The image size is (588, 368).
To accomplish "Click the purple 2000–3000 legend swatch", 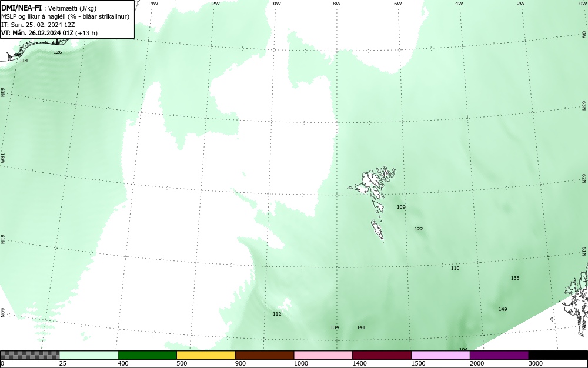I will (x=499, y=355).
